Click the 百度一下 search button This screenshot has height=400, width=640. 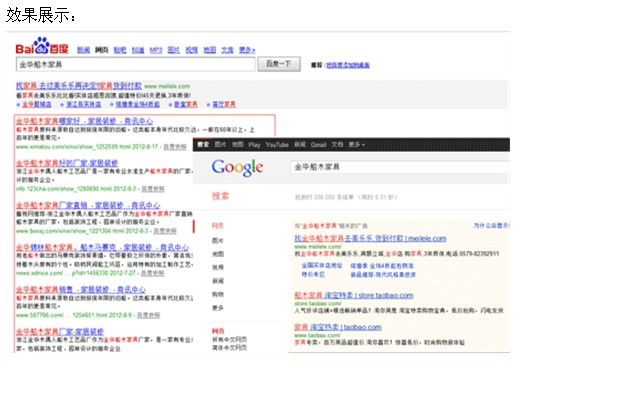coord(279,64)
